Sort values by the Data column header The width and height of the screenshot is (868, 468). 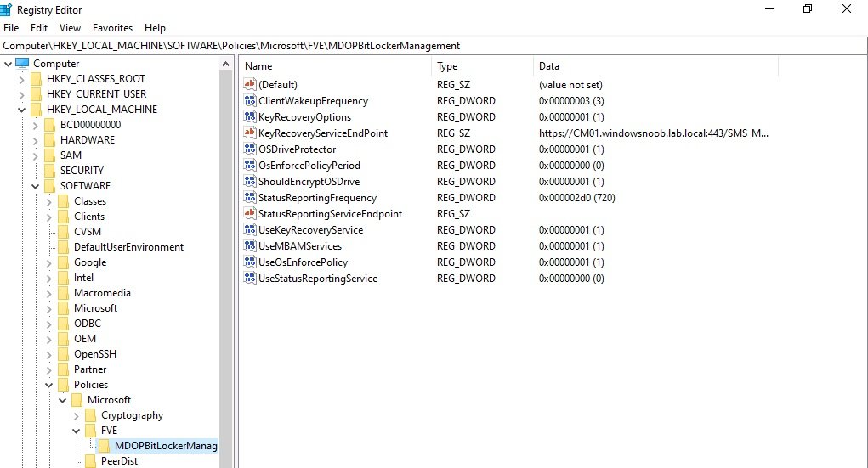(656, 66)
